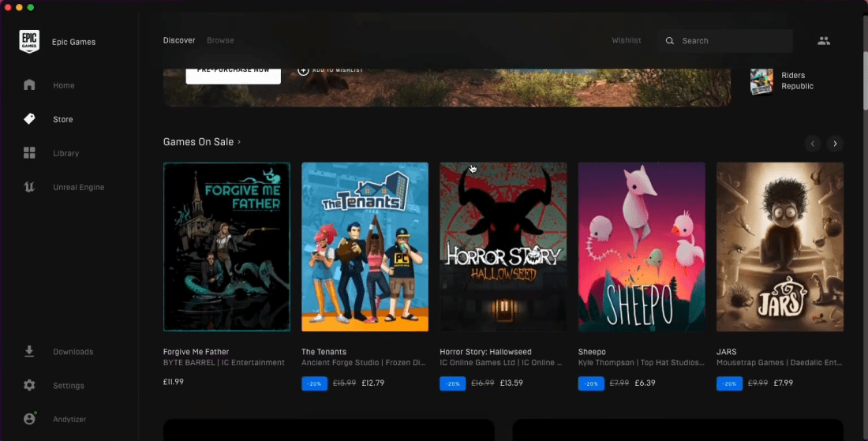Click the £11.99 Forgive Me Father price
This screenshot has width=868, height=441.
174,382
